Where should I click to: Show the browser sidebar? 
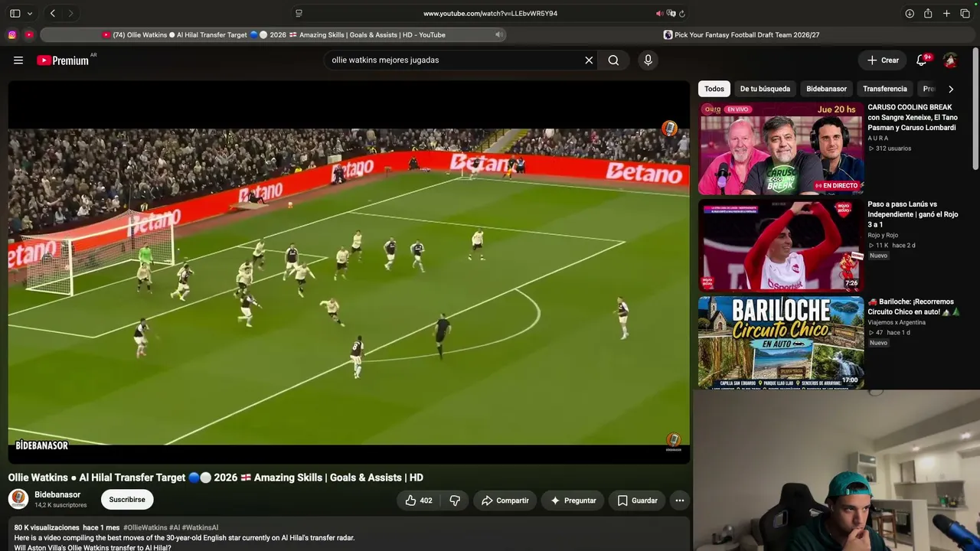tap(15, 14)
